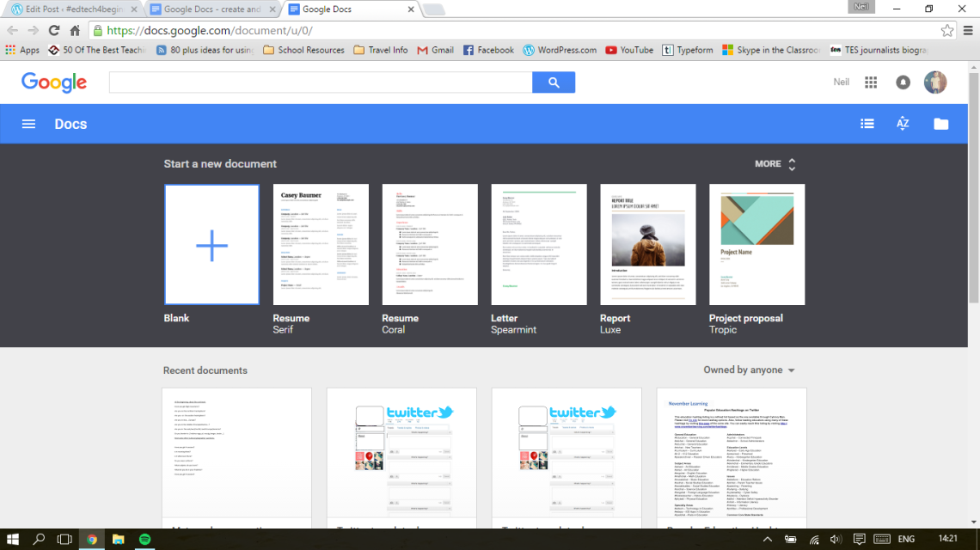Open Google notifications bell

tap(903, 82)
